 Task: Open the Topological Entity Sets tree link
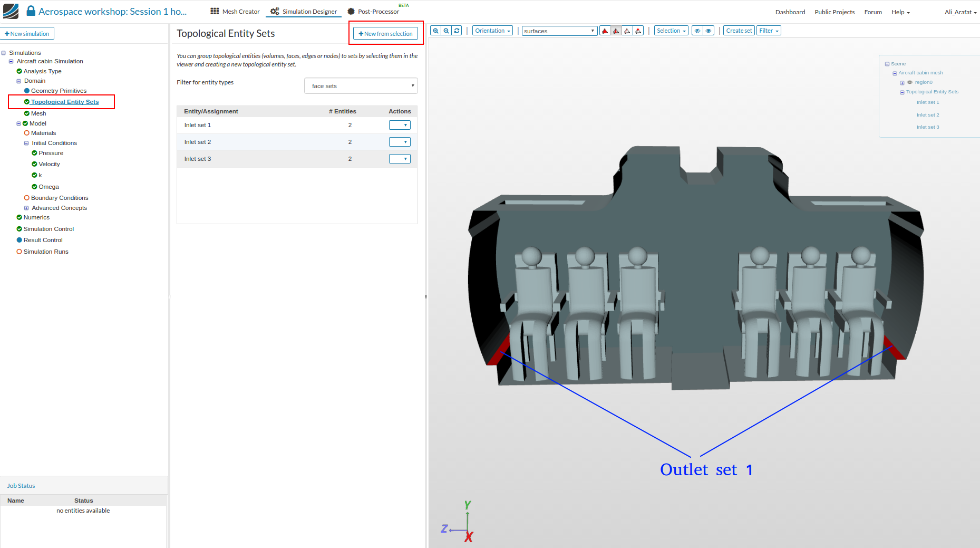[65, 102]
